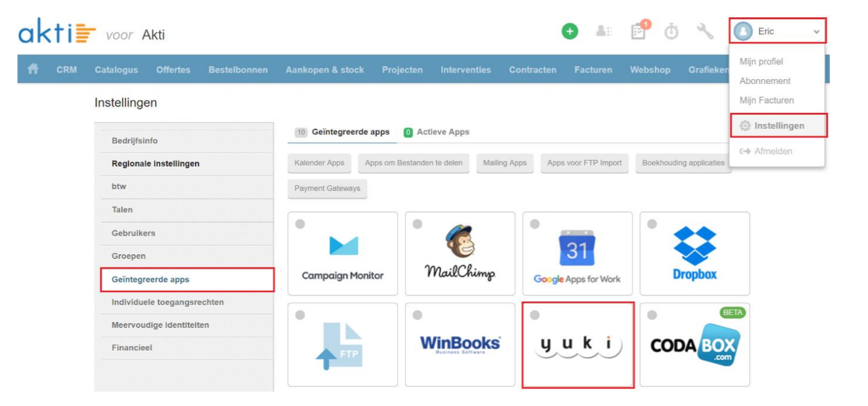Image resolution: width=868 pixels, height=406 pixels.
Task: Open the Google Apps for Work card
Action: coord(577,253)
